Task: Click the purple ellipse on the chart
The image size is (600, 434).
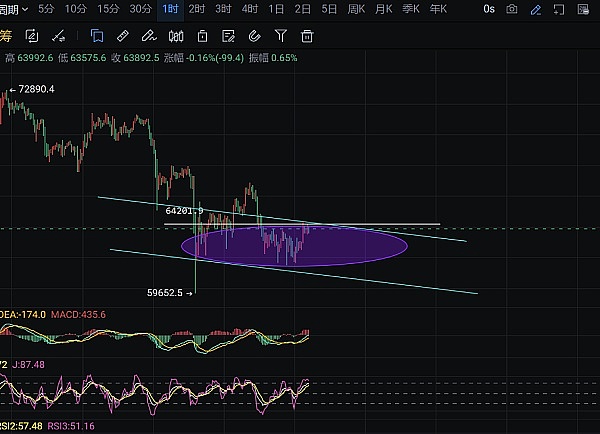Action: pyautogui.click(x=294, y=245)
